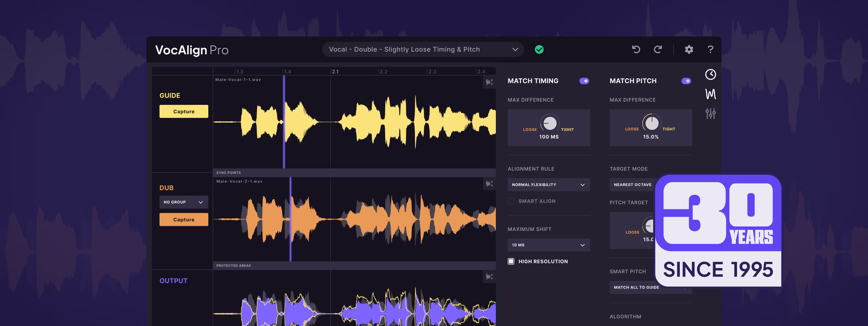
Task: Expand the Normal Flexibility alignment rule dropdown
Action: pyautogui.click(x=548, y=185)
